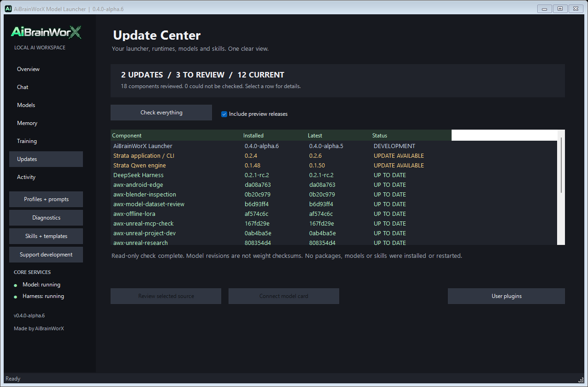The width and height of the screenshot is (588, 387).
Task: Click the Ai app icon in title bar
Action: coord(8,9)
